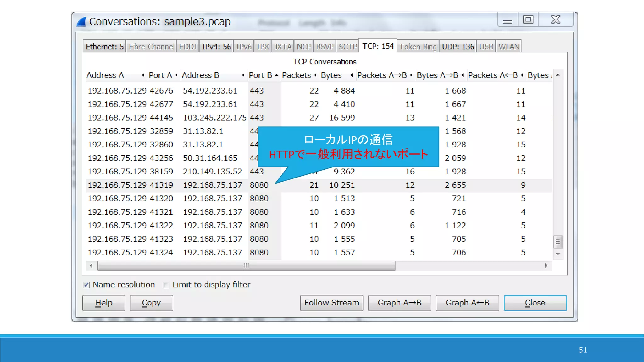Open the SCTP tab
This screenshot has height=362, width=644.
347,47
